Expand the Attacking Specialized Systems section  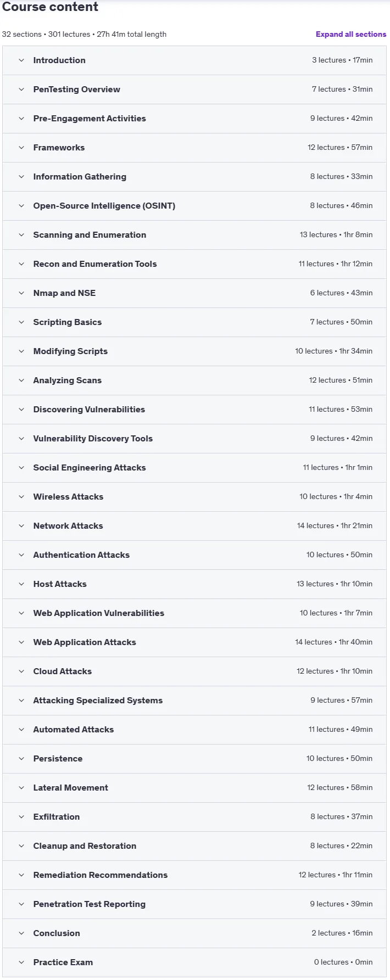pyautogui.click(x=194, y=701)
